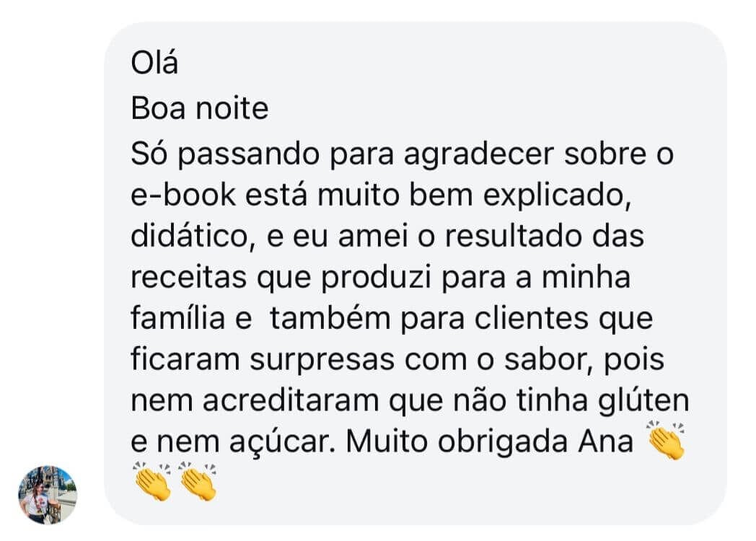Select the last clapping emoji in message
This screenshot has width=756, height=541.
(x=197, y=480)
